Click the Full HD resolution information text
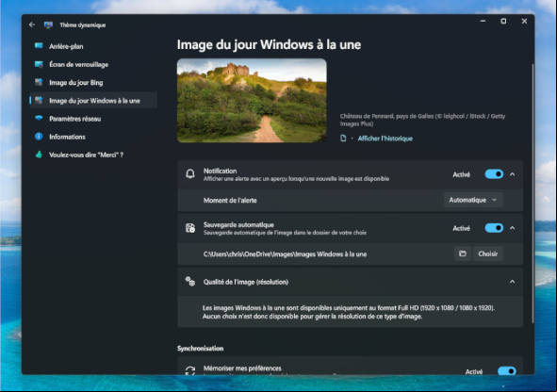 [349, 312]
